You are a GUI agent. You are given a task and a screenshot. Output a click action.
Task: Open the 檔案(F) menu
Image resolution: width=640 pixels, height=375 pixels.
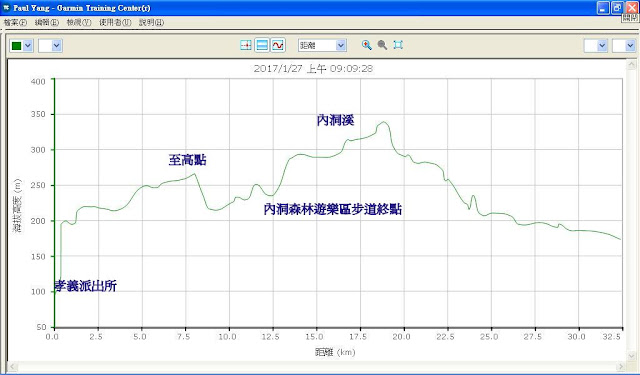(15, 22)
